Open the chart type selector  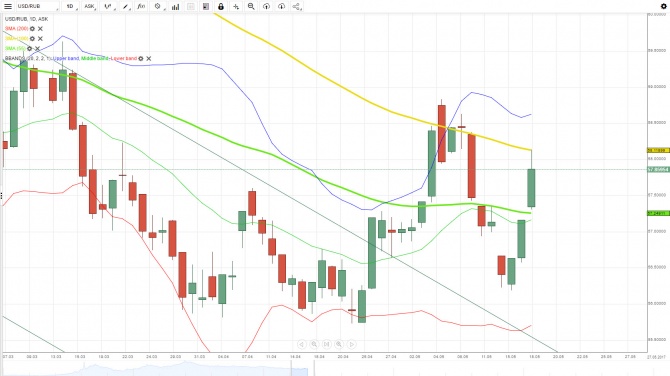pos(109,6)
